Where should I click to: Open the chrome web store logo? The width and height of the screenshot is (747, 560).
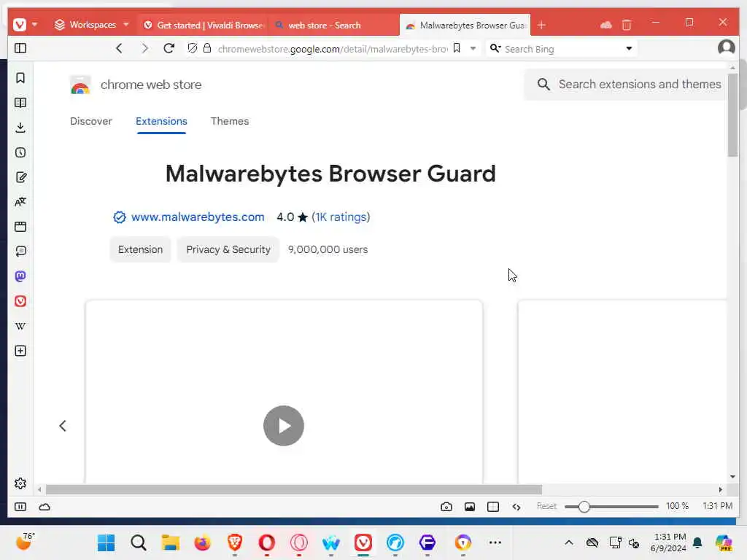point(135,85)
